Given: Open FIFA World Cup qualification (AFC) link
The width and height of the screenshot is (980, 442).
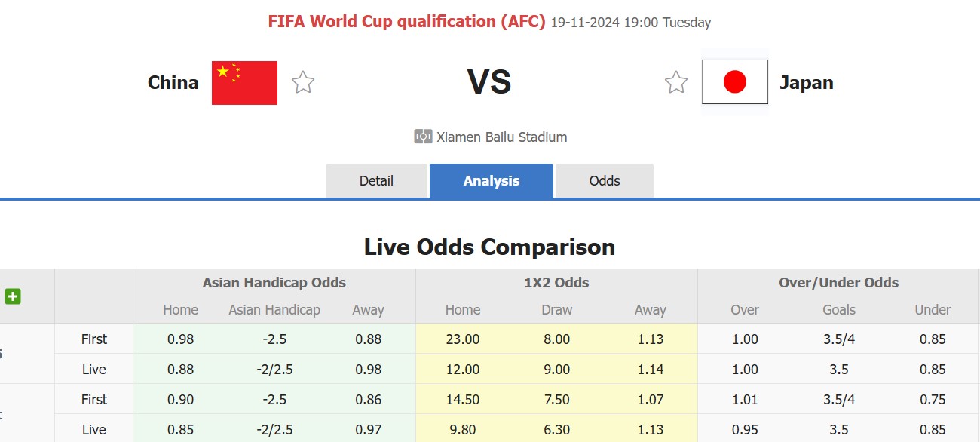Looking at the screenshot, I should [x=406, y=21].
